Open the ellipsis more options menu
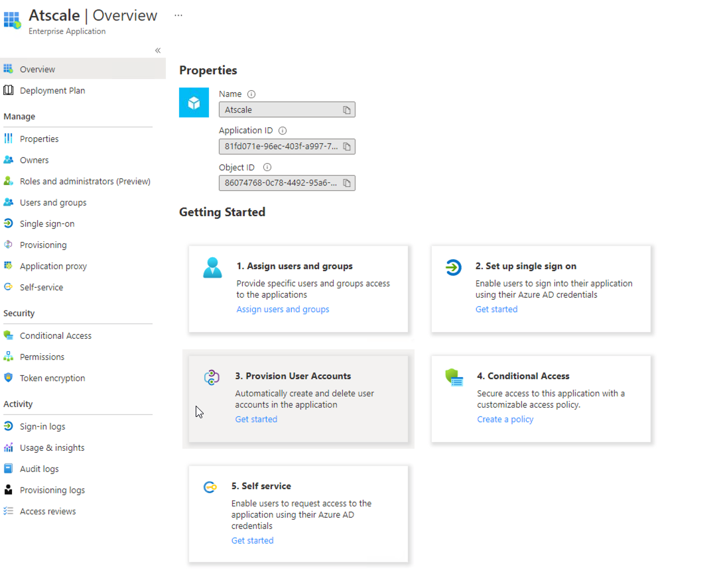This screenshot has width=719, height=588. click(x=178, y=16)
